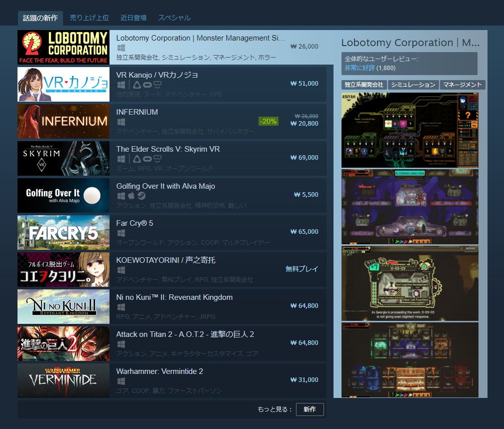Click the 独立系開発会社 tag in preview panel
The image size is (504, 429).
click(364, 85)
